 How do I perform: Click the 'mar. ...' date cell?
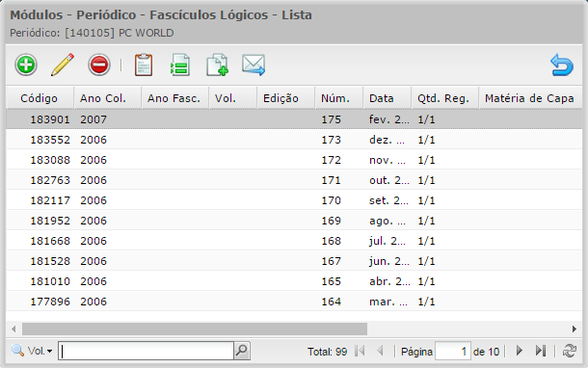(x=388, y=302)
